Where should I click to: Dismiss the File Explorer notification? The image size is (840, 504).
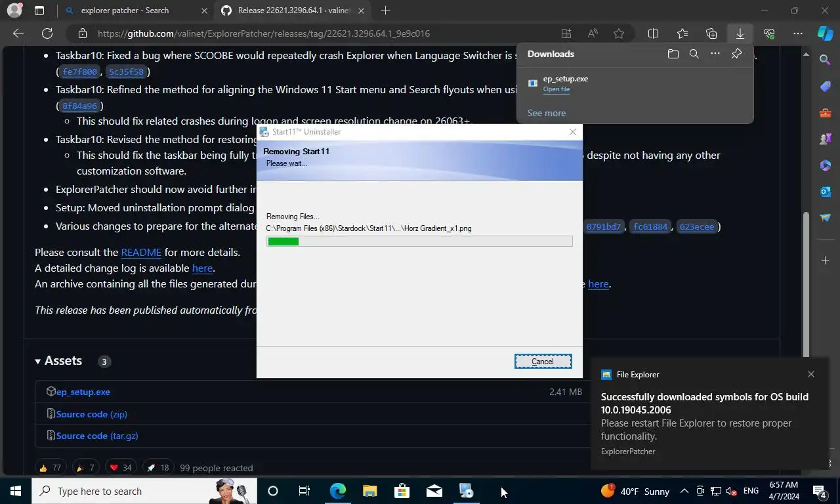811,374
